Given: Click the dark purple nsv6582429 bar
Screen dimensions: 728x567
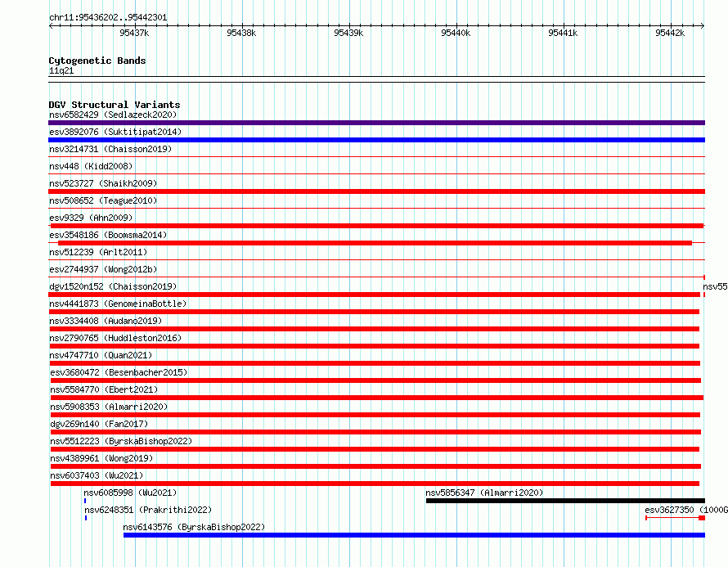Looking at the screenshot, I should click(x=376, y=123).
